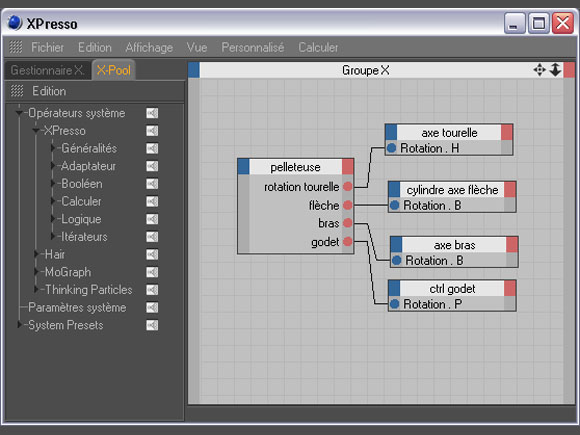Viewport: 580px width, 435px height.
Task: Open the Calculer menu
Action: pyautogui.click(x=318, y=47)
